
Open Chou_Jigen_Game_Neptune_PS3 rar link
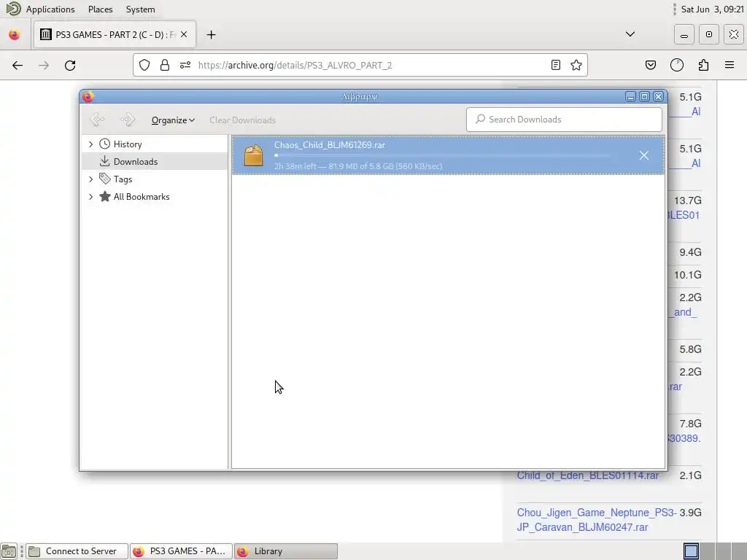(597, 519)
